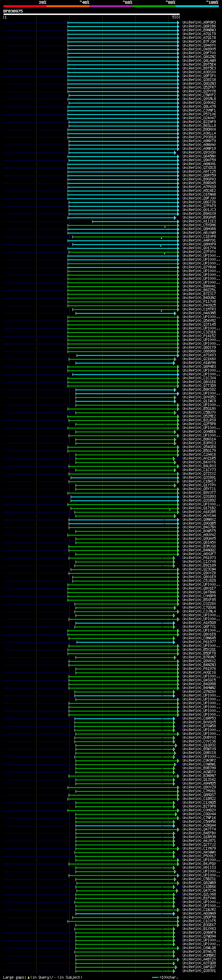
Task: Click the UniRef100_Q93XD0 label
Action: [199, 153]
